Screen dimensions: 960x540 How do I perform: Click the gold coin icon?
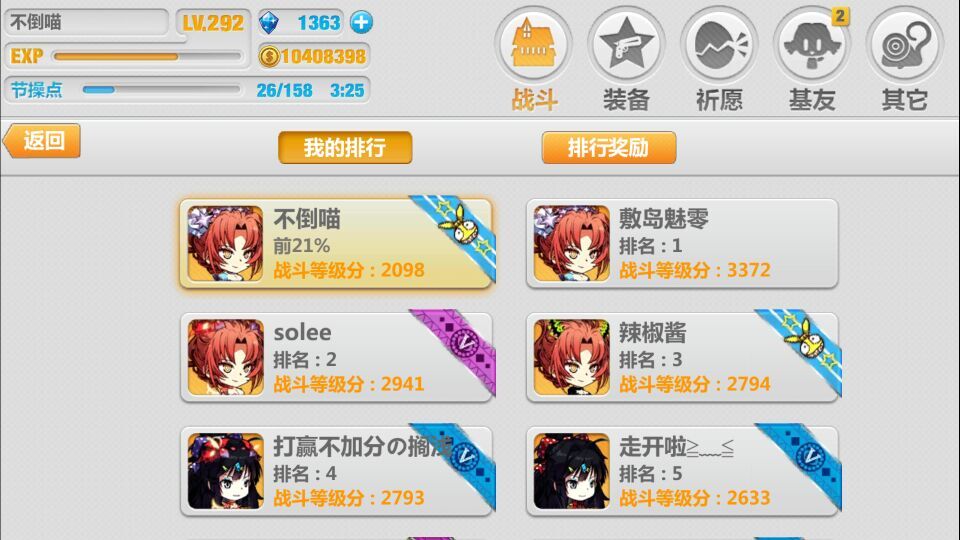(269, 56)
